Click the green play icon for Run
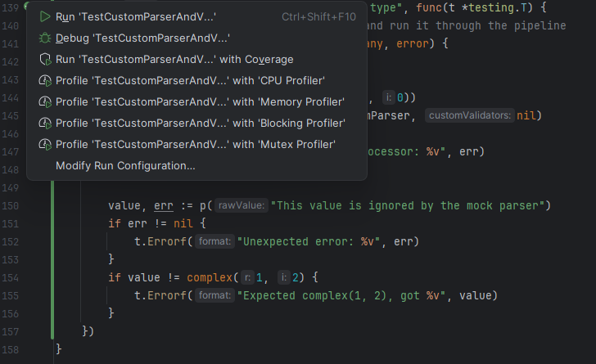This screenshot has width=596, height=364. click(x=45, y=16)
